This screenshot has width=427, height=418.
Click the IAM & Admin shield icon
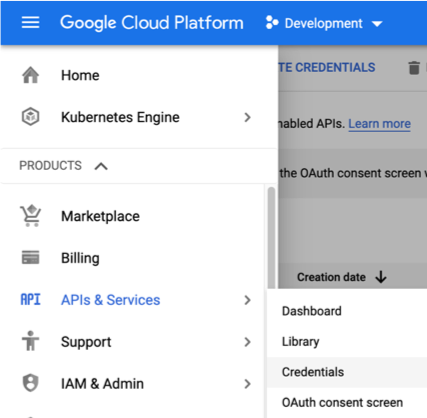[31, 383]
